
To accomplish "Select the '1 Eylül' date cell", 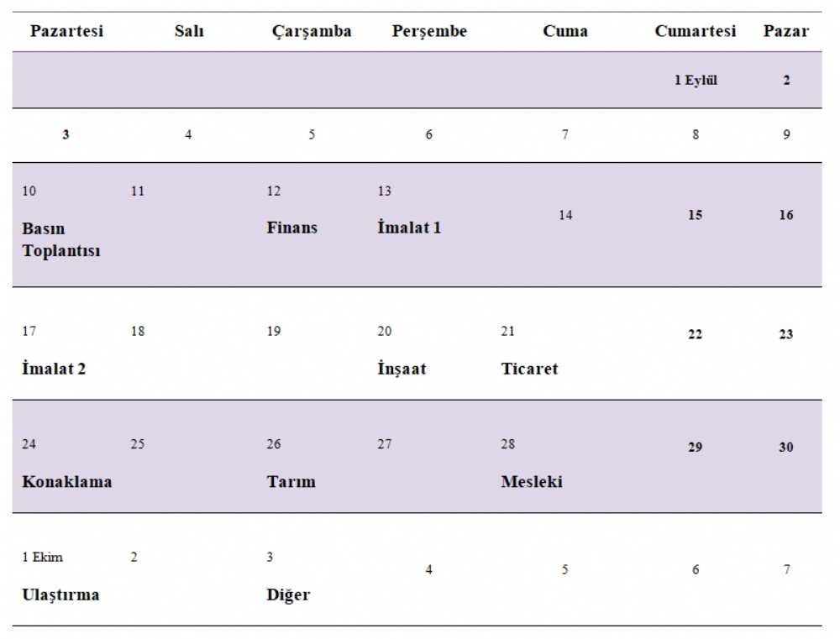I will tap(695, 81).
